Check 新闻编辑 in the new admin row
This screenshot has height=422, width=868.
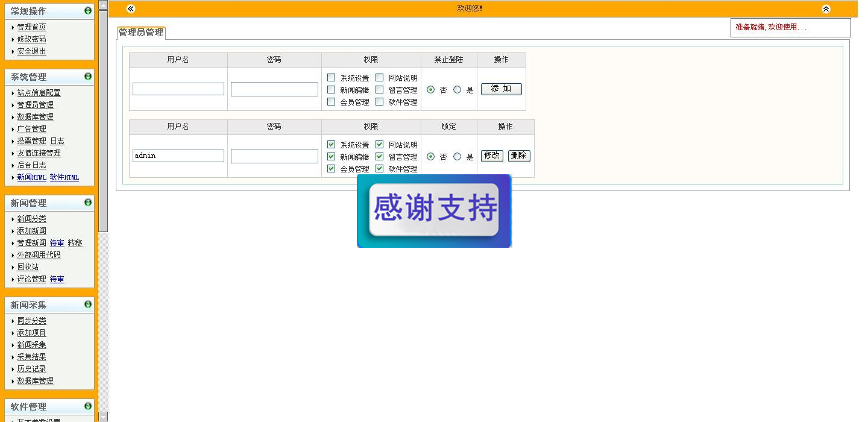point(331,90)
